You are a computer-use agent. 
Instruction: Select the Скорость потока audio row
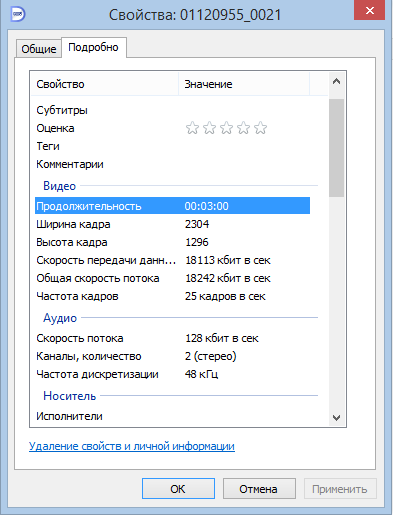click(172, 338)
